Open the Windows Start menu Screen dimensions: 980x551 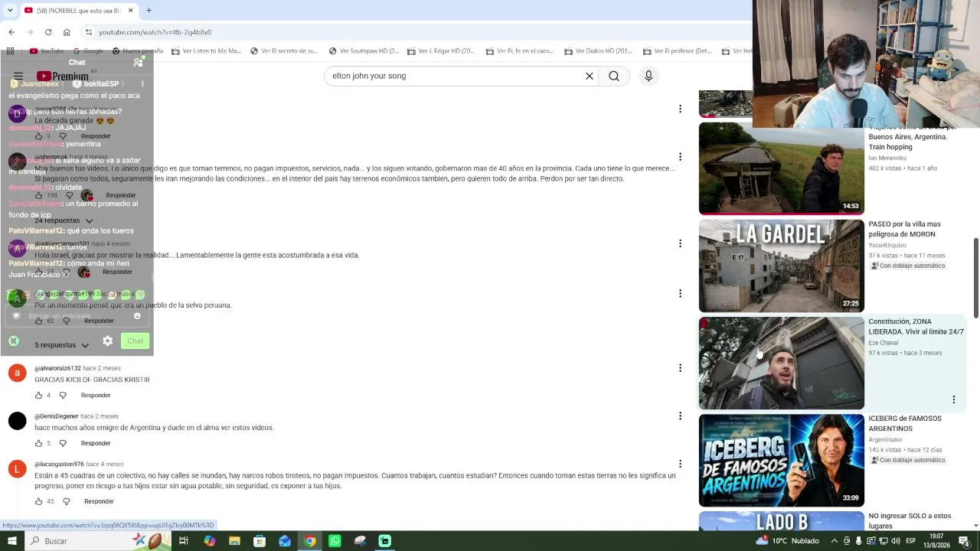[11, 541]
